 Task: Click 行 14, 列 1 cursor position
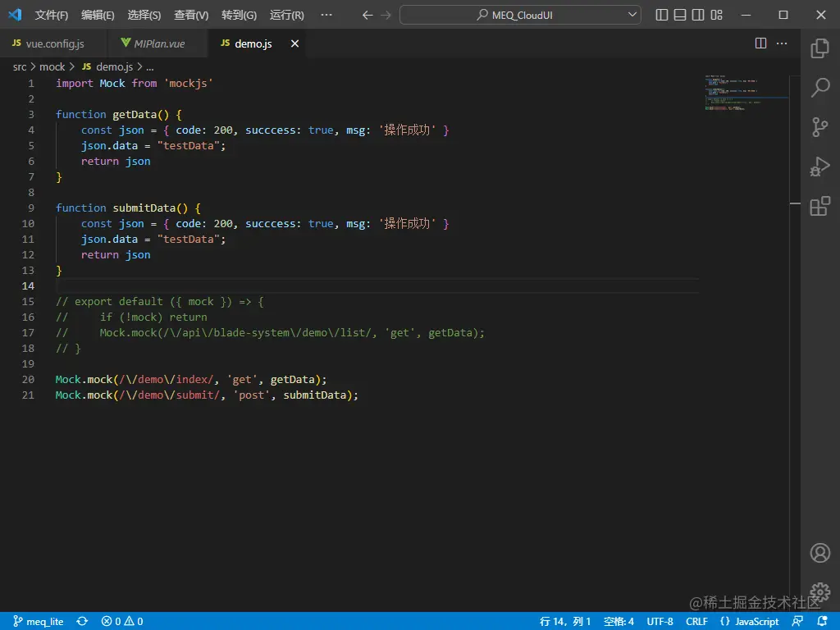[565, 622]
